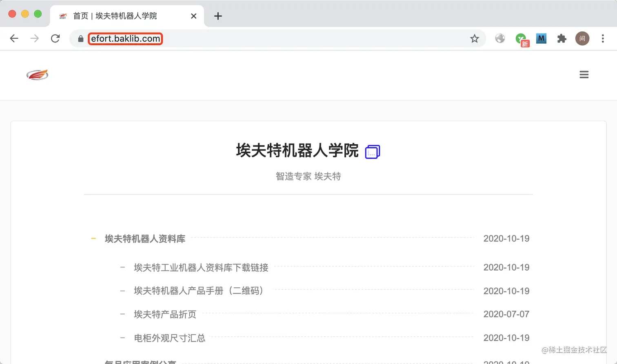Open Chrome's three-dot menu

click(603, 38)
